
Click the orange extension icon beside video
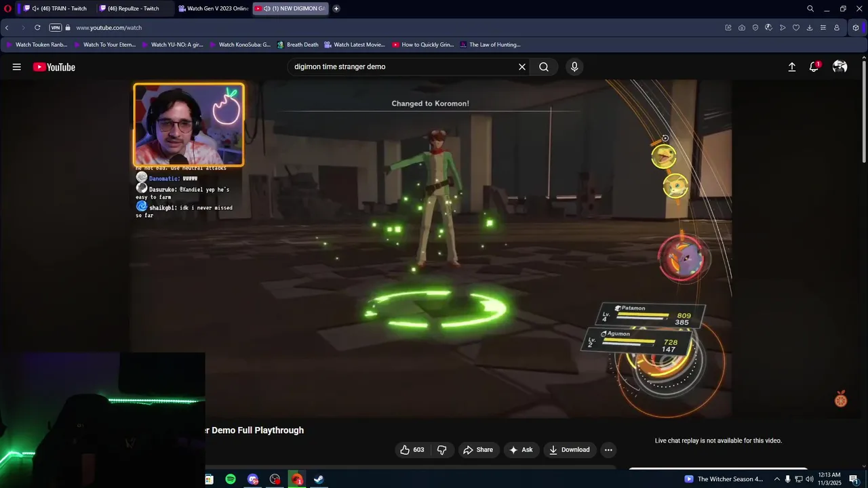click(x=841, y=399)
